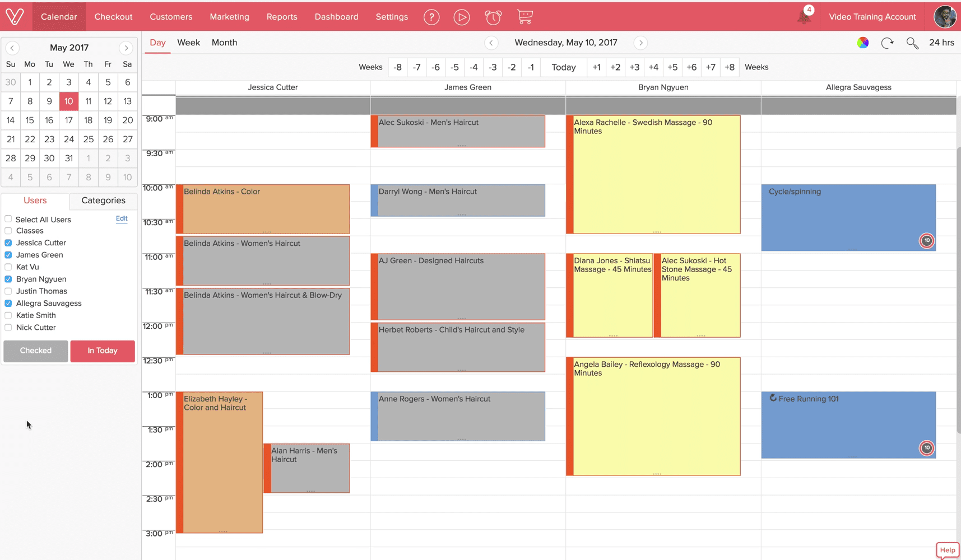Open the video tutorial play icon
961x560 pixels.
point(461,17)
